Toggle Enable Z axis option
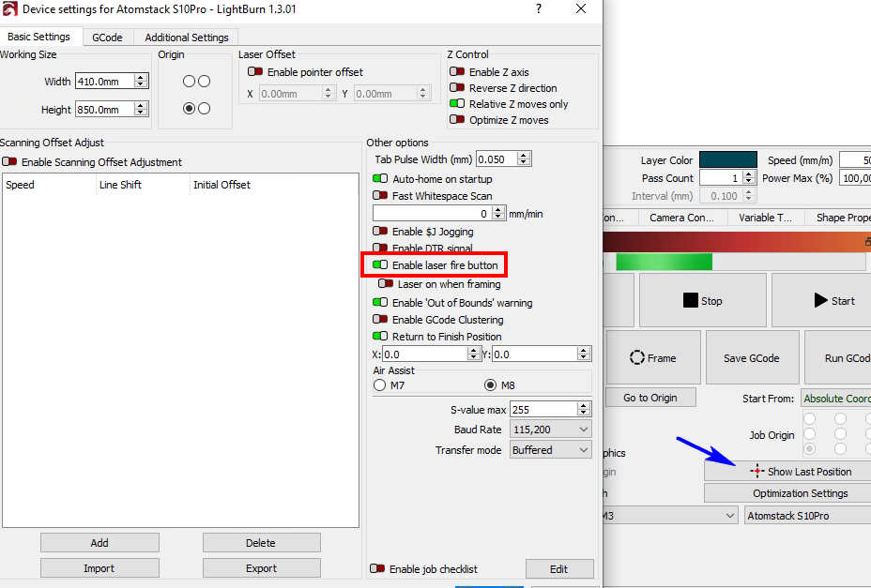Screen dimensions: 871x588 pos(457,72)
